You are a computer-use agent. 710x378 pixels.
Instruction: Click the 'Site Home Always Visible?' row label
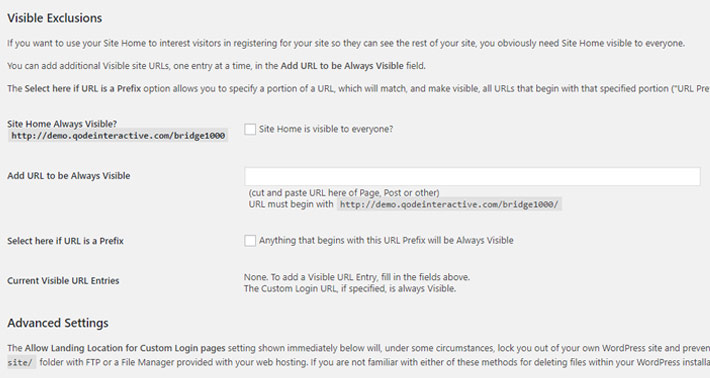pyautogui.click(x=62, y=124)
